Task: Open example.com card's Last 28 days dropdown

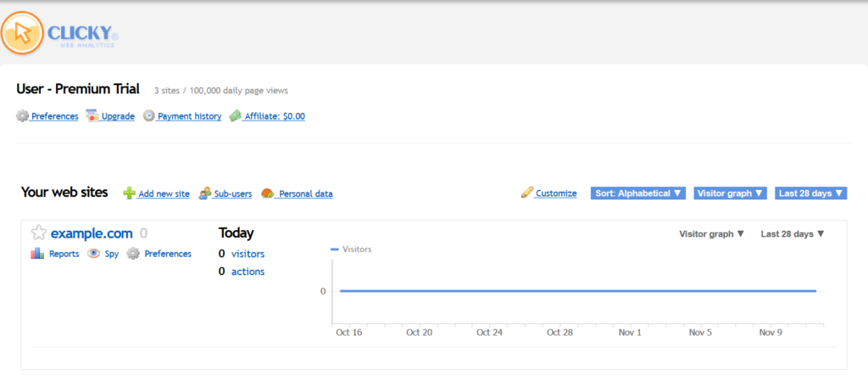Action: pos(793,233)
